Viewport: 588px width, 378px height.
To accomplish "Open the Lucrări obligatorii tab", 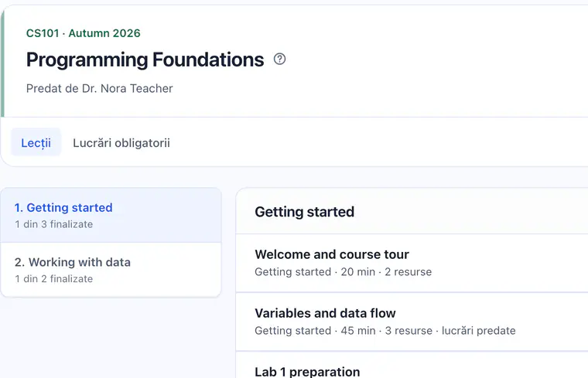I will 121,143.
